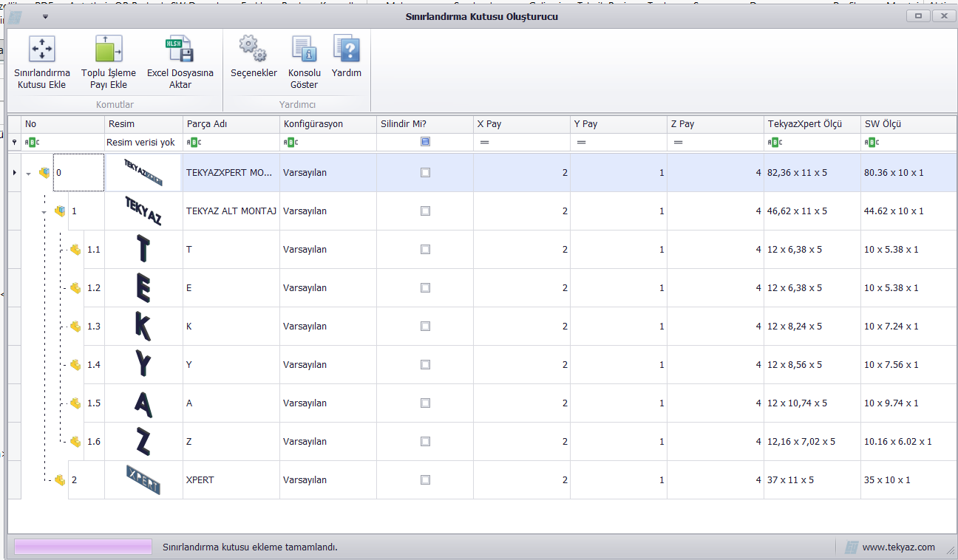Viewport: 958px width, 560px height.
Task: Toggle Silindir Mi checkbox for part A
Action: (x=425, y=403)
